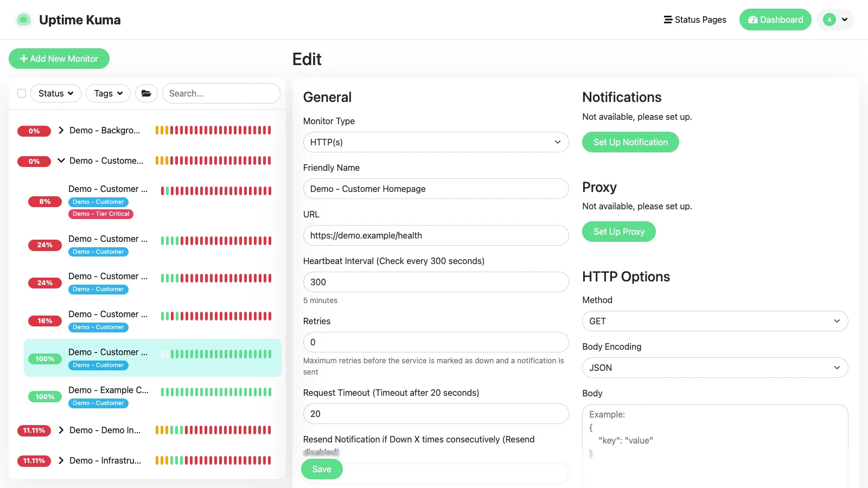
Task: Click Set Up Proxy button
Action: tap(619, 232)
